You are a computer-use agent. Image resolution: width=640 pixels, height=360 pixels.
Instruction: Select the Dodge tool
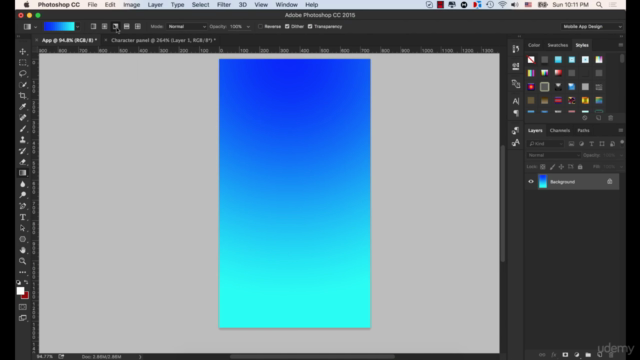(22, 195)
